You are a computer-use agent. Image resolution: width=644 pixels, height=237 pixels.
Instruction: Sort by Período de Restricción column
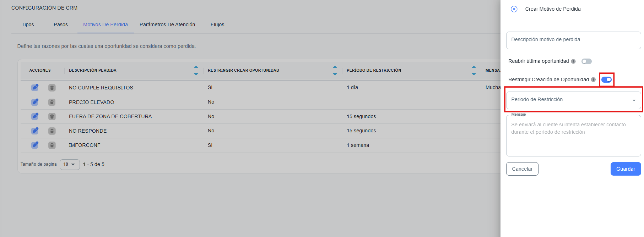[474, 70]
